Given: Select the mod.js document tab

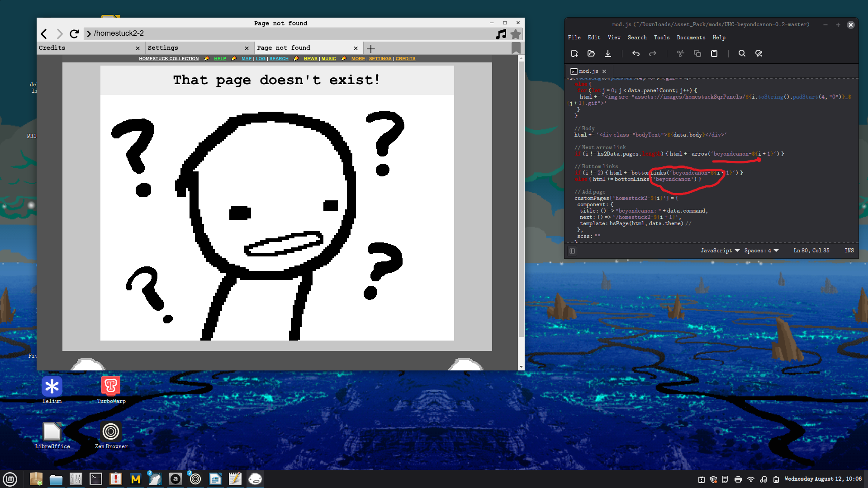Looking at the screenshot, I should pos(588,71).
